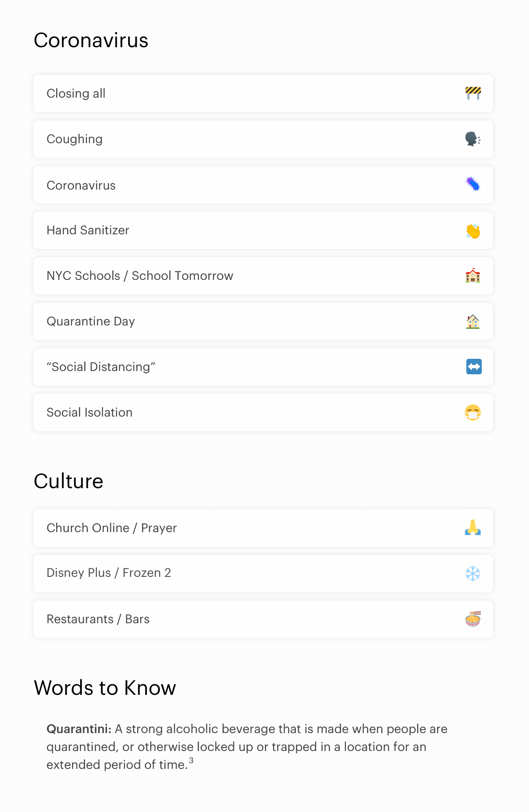Screen dimensions: 529x812
Task: Select NYC Schools / School Tomorrow item
Action: coord(263,276)
